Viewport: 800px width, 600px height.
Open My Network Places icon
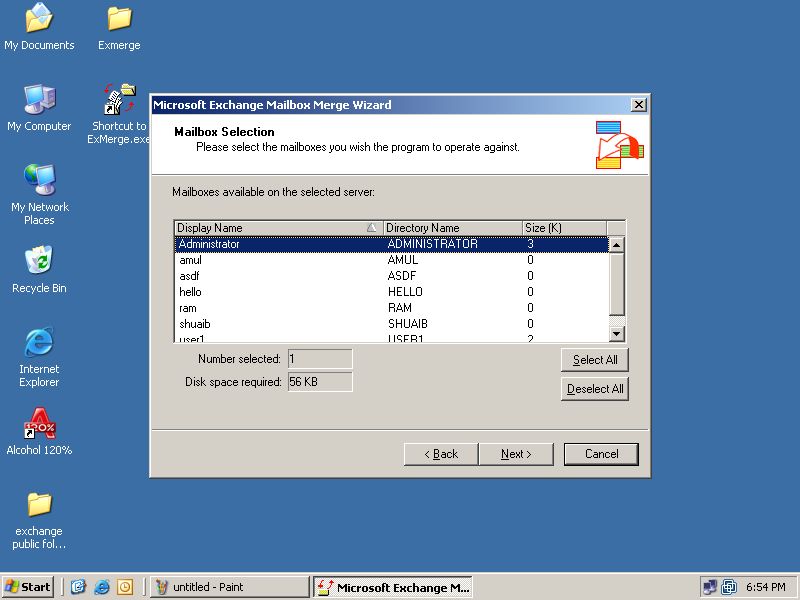pos(39,194)
